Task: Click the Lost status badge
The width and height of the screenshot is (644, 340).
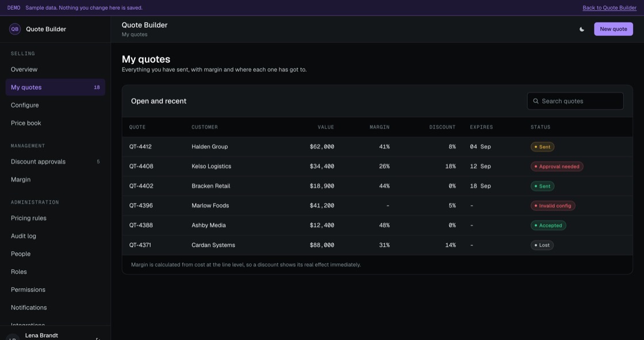Action: point(542,245)
